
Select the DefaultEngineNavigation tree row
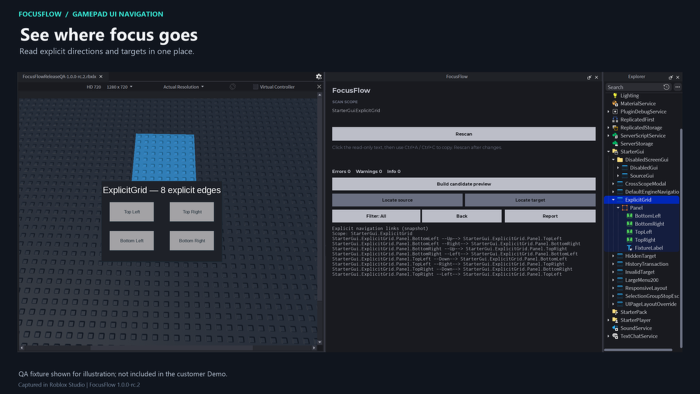click(642, 192)
